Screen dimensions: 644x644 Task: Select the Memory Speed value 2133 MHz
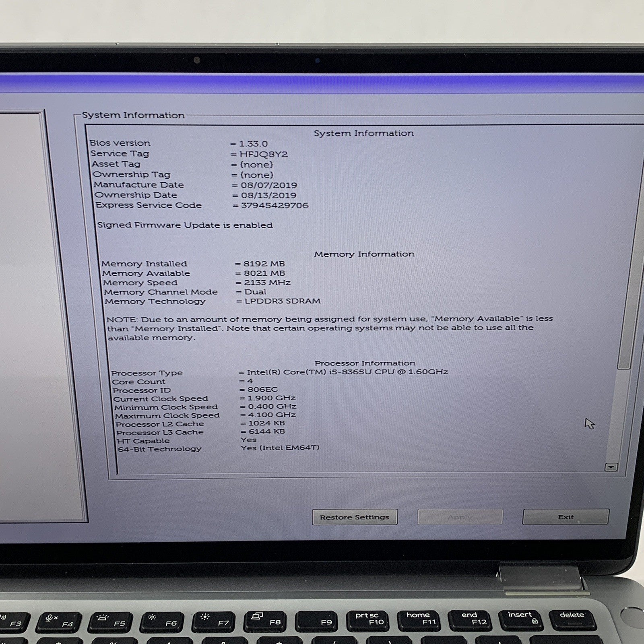point(267,283)
